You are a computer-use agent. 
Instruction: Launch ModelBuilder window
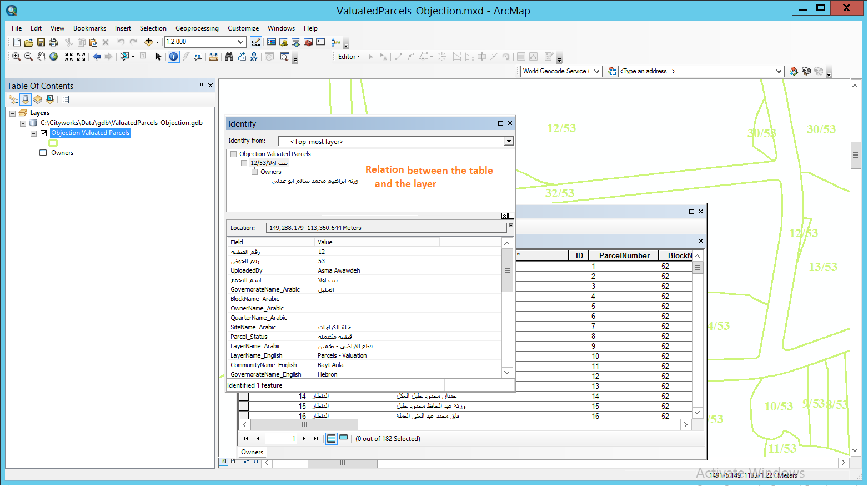[x=336, y=42]
